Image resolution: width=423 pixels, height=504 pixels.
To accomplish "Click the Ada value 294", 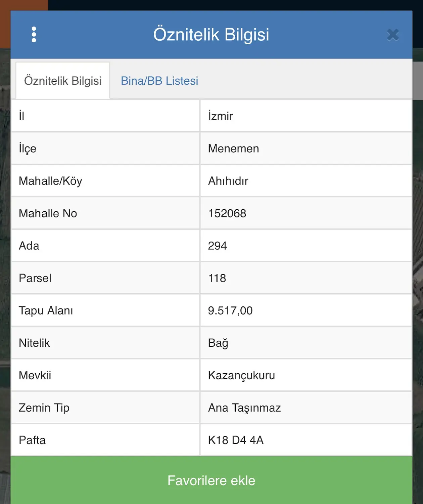I will tap(218, 246).
